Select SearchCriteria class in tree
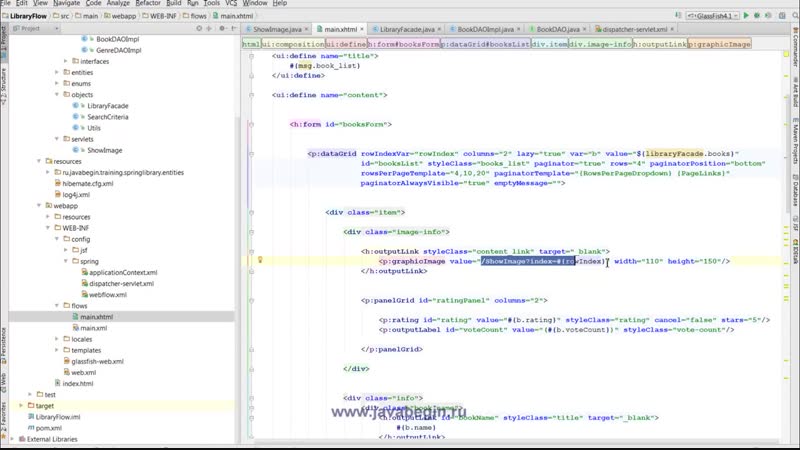Screen dimensions: 800x450 [108, 117]
